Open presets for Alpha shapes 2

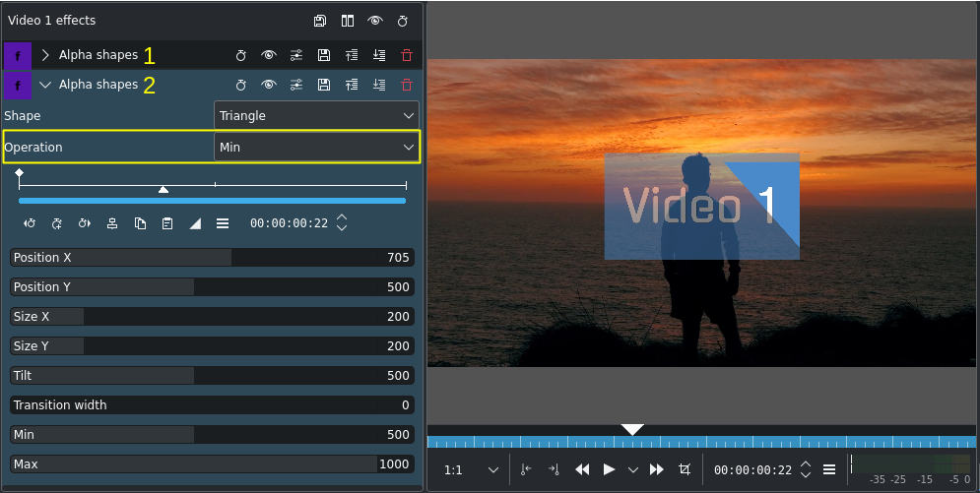(x=296, y=85)
